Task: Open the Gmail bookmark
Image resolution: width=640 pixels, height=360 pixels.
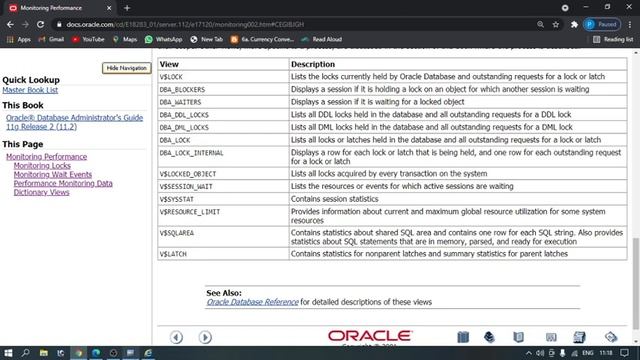Action: (51, 40)
